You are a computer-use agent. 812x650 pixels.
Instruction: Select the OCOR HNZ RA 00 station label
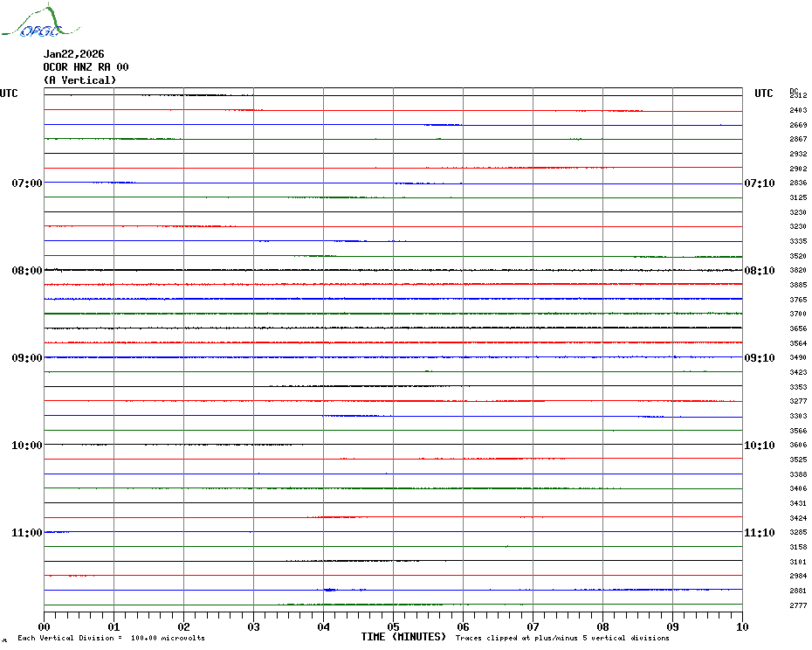86,67
